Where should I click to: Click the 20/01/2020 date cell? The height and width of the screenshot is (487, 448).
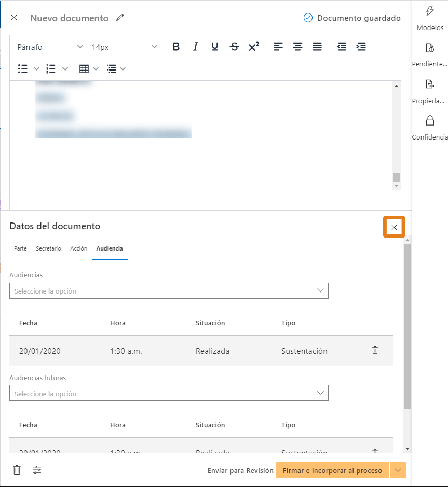[40, 351]
